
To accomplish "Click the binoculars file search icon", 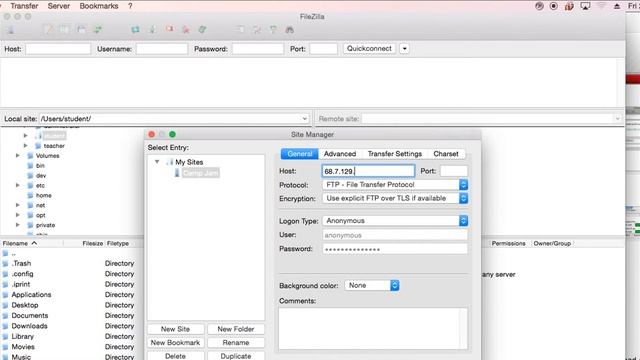I will click(x=289, y=30).
